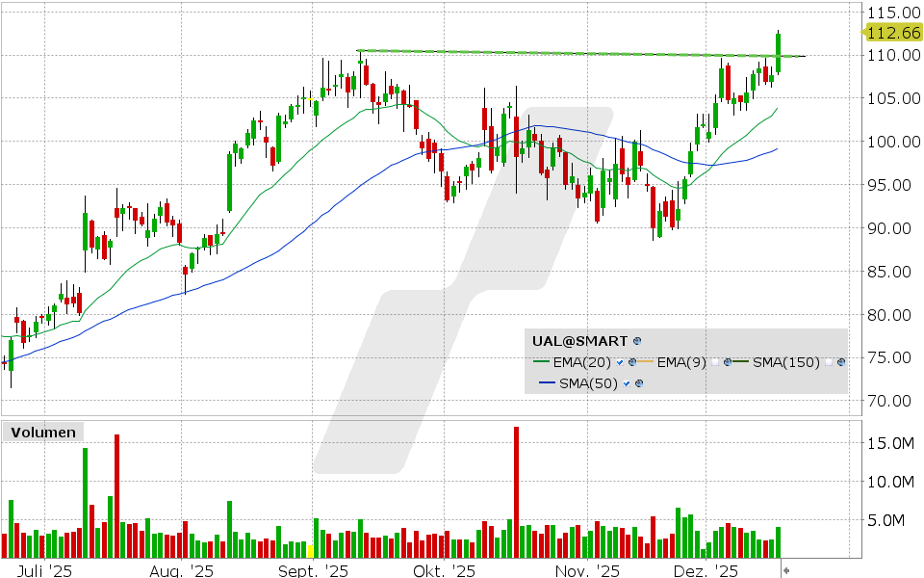Click the globe icon beside EMA(9) label
The height and width of the screenshot is (578, 924).
(729, 361)
